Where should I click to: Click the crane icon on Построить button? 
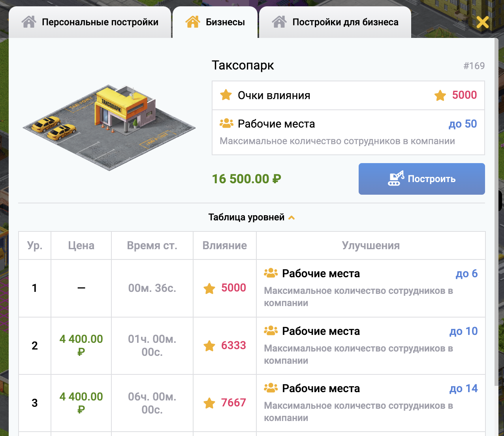pyautogui.click(x=396, y=179)
